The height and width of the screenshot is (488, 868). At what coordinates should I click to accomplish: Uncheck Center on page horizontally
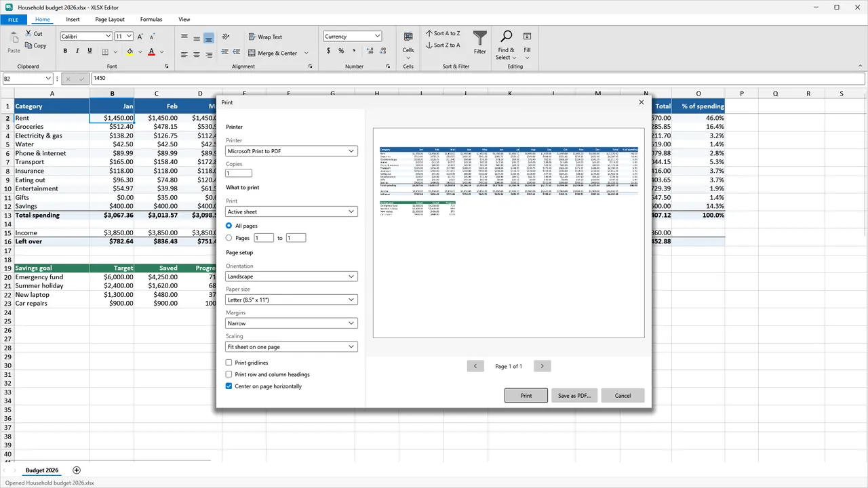tap(229, 386)
